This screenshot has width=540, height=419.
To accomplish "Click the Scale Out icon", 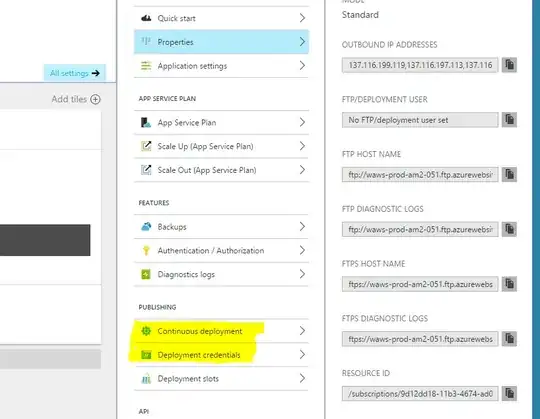I will point(146,170).
